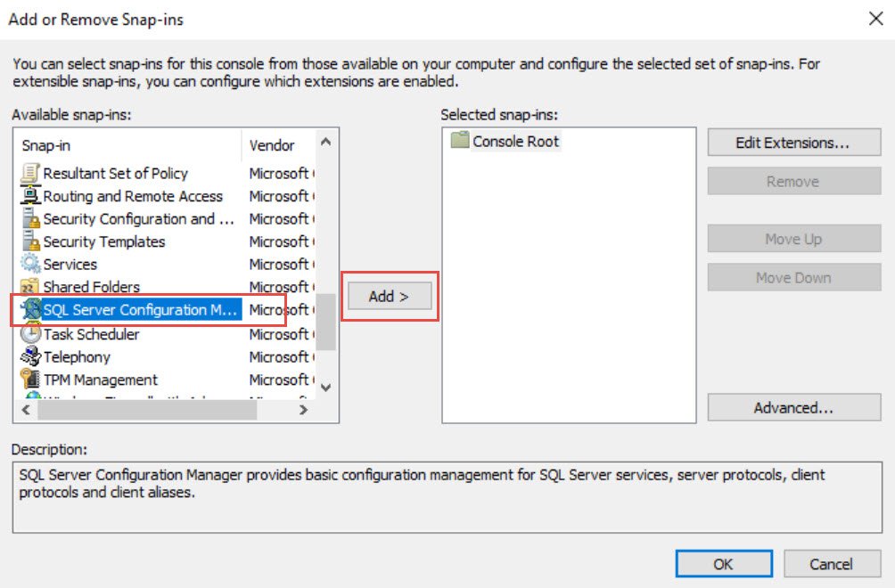Click the vertical scrollbar thumb

coord(326,321)
